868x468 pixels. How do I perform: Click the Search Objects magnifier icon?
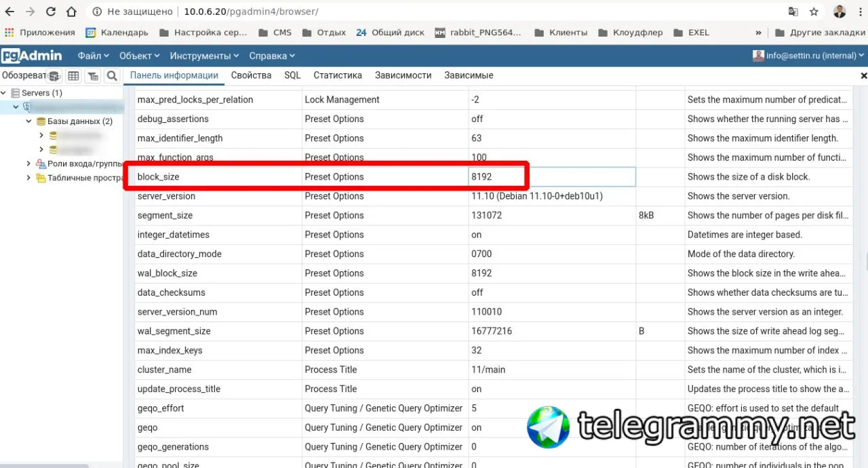[112, 76]
